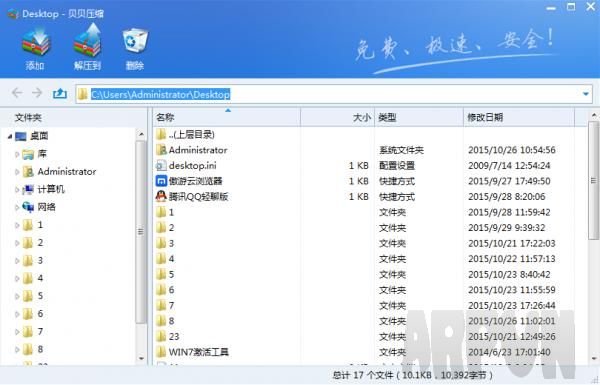
Task: Click the file list scroll-up arrow
Action: [x=594, y=114]
